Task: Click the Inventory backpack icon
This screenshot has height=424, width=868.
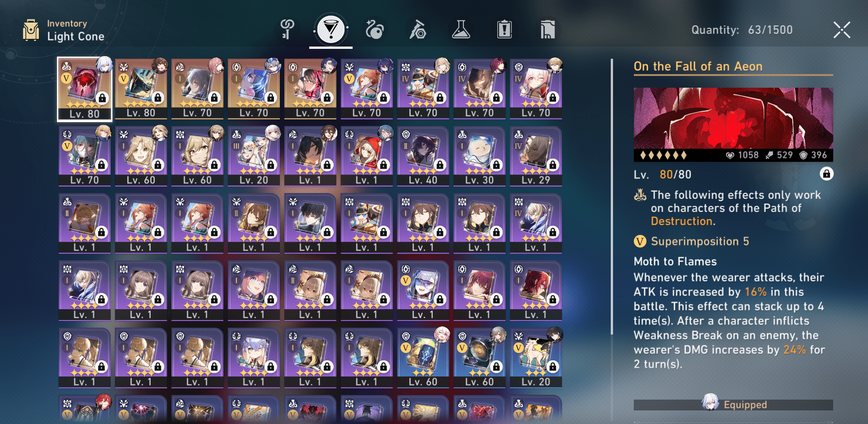Action: (x=31, y=30)
